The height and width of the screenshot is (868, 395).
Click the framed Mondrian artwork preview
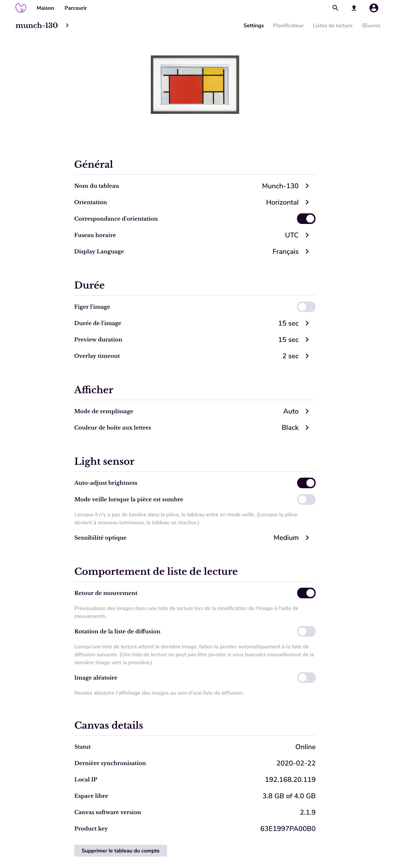[x=195, y=85]
